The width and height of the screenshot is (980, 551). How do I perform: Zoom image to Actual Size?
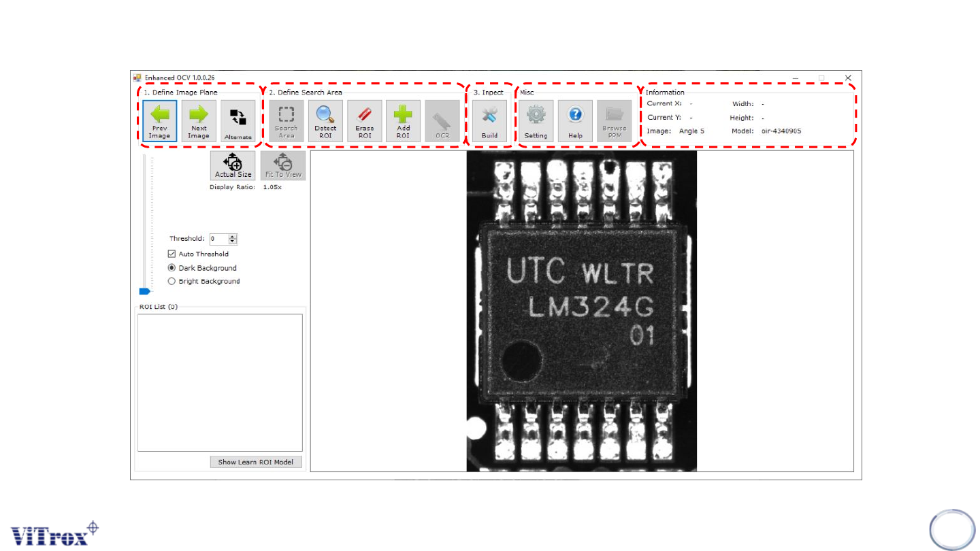(x=233, y=165)
